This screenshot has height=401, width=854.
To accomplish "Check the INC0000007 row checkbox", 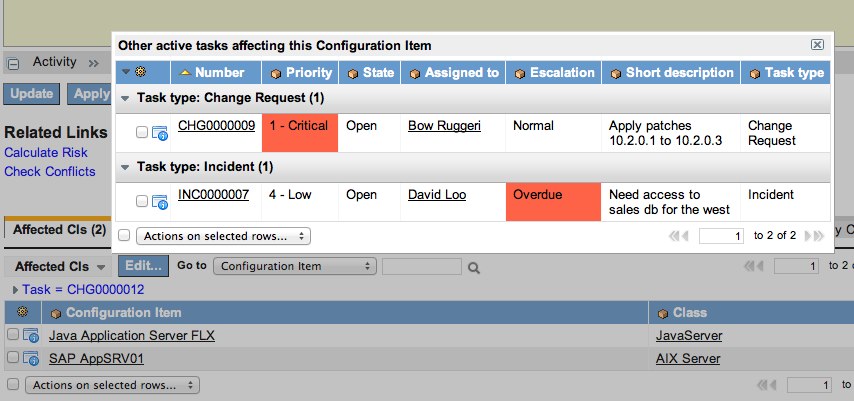I will (x=142, y=201).
